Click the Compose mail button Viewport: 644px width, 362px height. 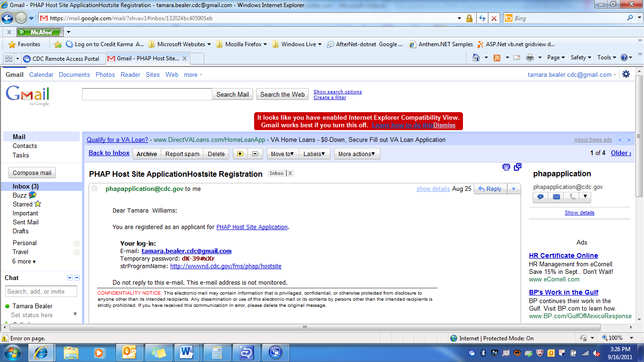[x=32, y=173]
